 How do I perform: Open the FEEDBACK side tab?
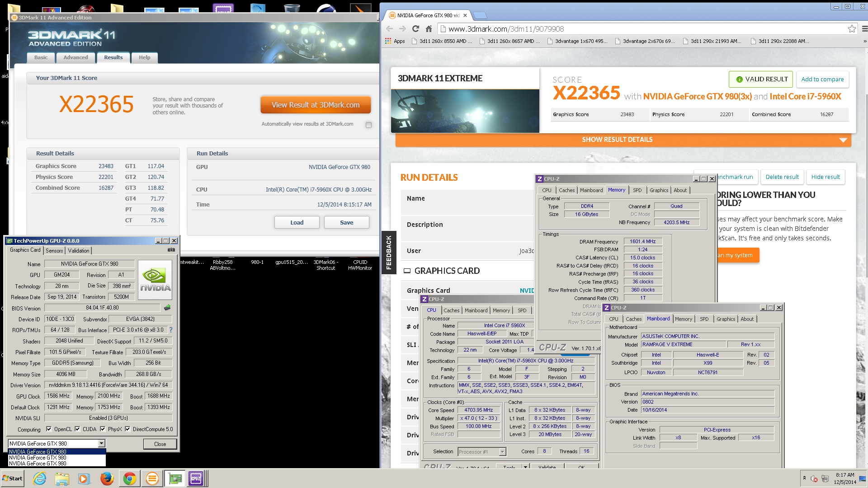(x=389, y=253)
